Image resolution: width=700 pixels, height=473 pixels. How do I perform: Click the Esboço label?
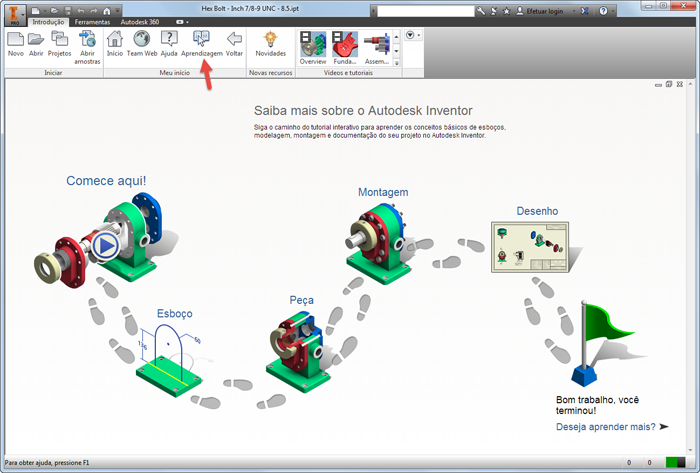click(175, 314)
